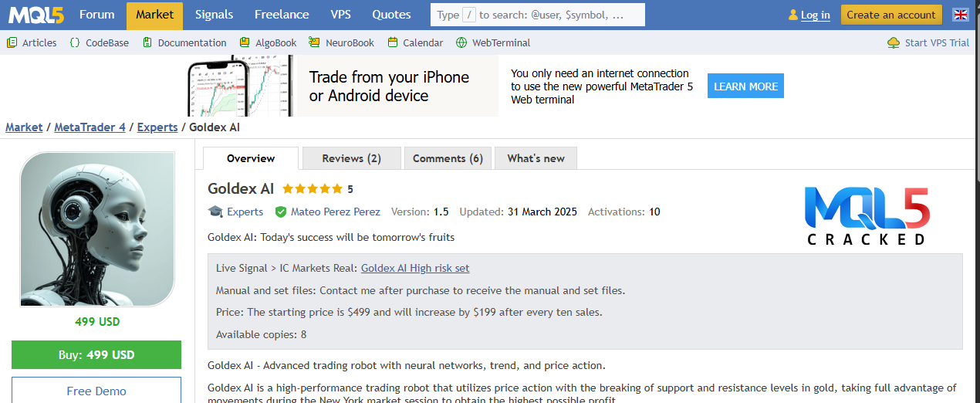Click the AlgoBook icon
980x403 pixels.
(x=245, y=42)
